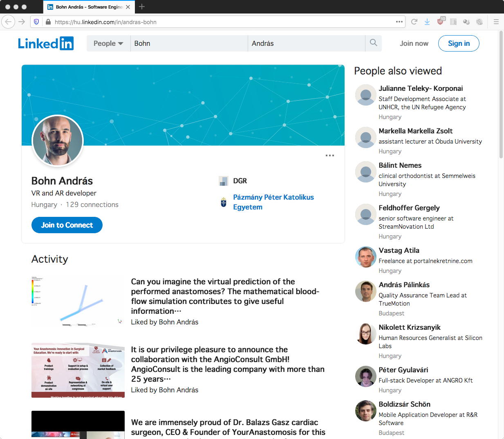Reload the page
Screen dimensions: 504x439
(x=414, y=22)
